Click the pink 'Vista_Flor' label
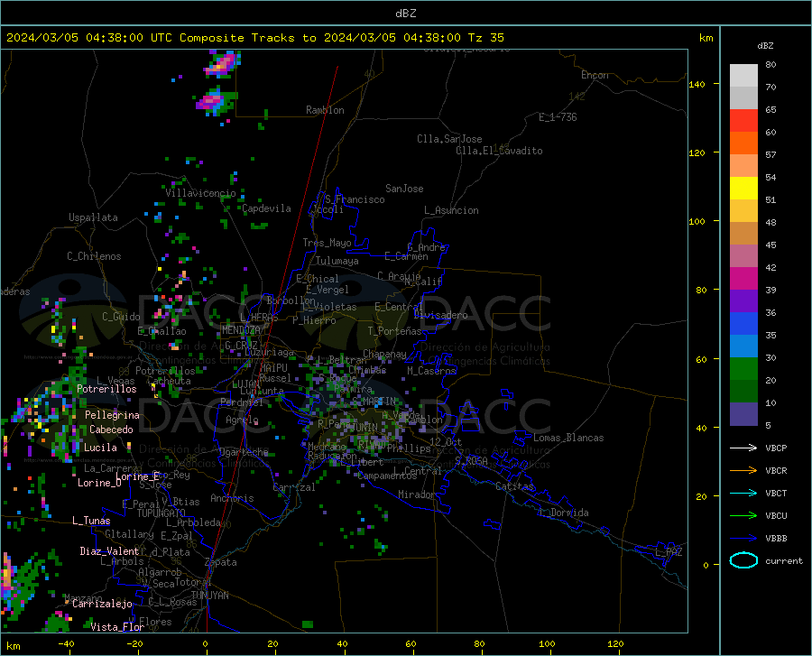Image resolution: width=812 pixels, height=656 pixels. coord(117,627)
